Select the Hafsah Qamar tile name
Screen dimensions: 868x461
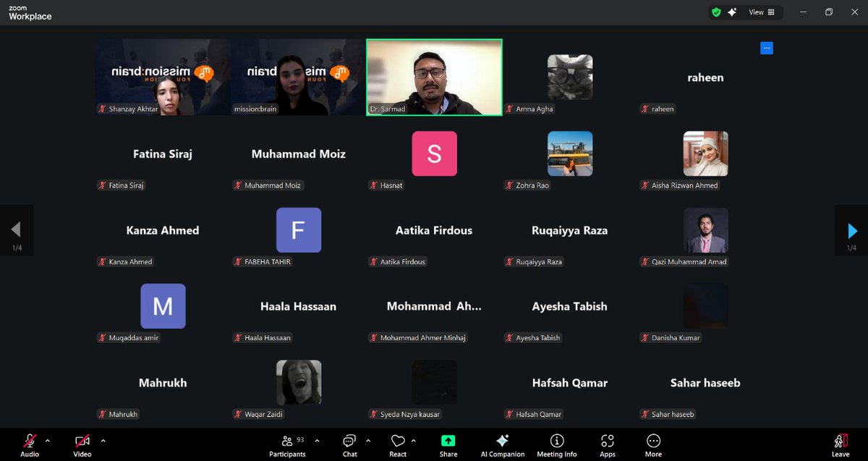(570, 383)
